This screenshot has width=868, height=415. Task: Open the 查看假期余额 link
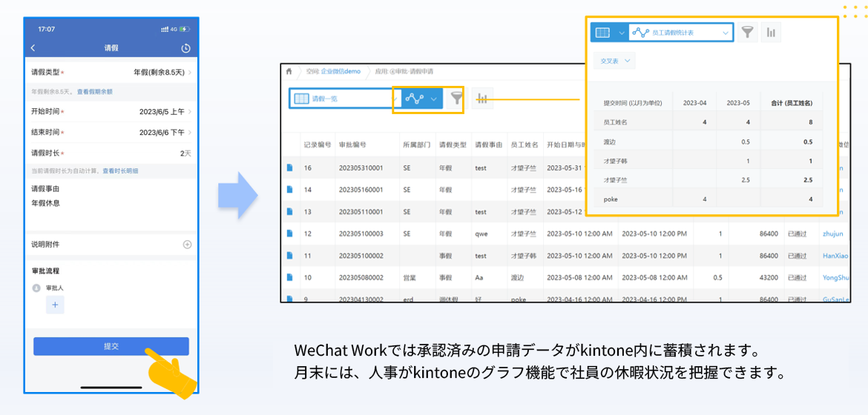click(x=95, y=91)
